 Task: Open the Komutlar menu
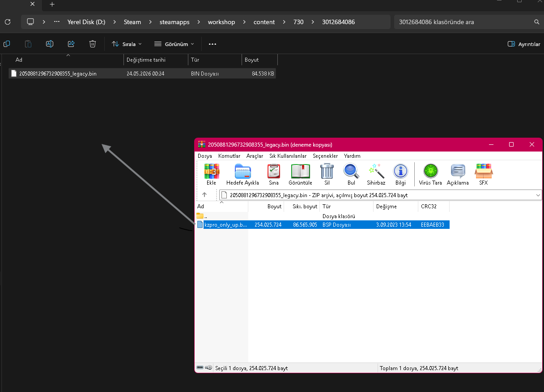[x=229, y=156]
